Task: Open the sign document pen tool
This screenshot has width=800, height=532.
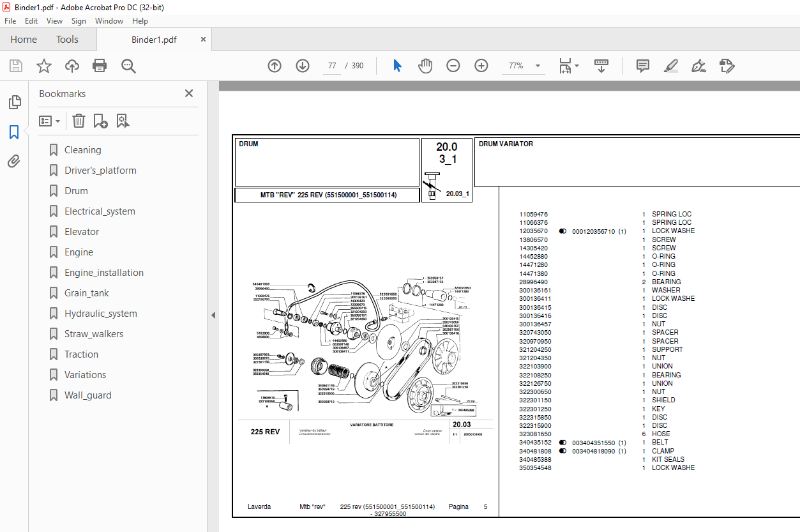Action: coord(698,66)
